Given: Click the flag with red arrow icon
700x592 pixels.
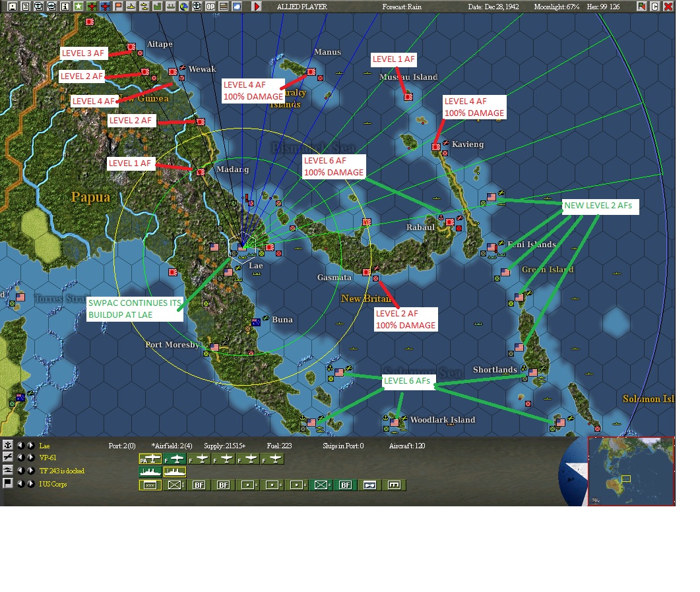Looking at the screenshot, I should (641, 6).
